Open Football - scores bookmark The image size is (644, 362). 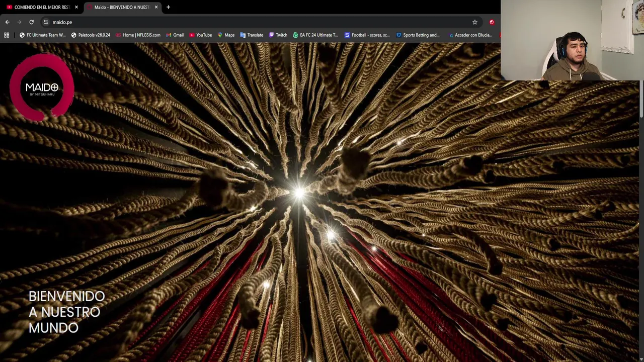point(367,35)
